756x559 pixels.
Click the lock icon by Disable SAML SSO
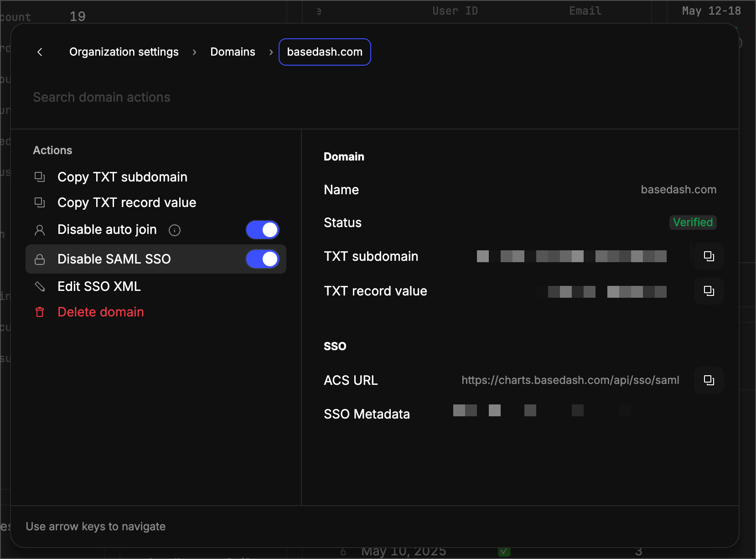point(40,259)
